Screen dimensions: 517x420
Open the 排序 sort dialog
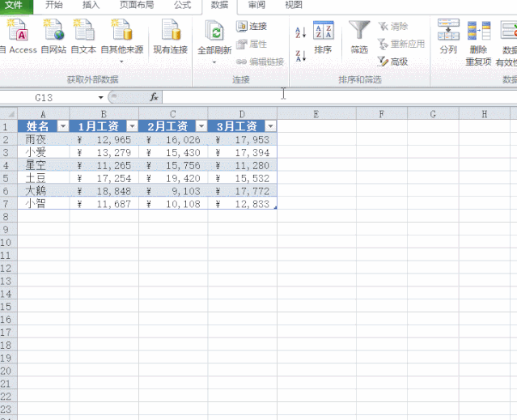tap(323, 37)
